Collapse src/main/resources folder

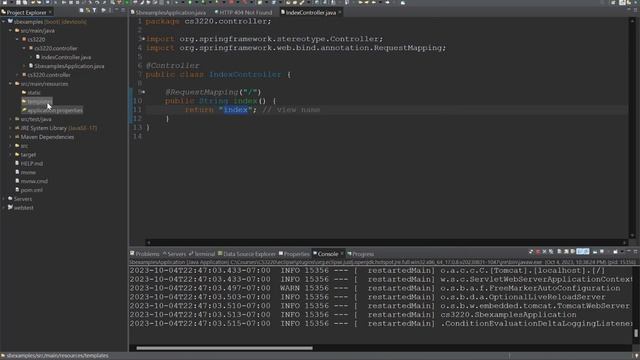[11, 84]
